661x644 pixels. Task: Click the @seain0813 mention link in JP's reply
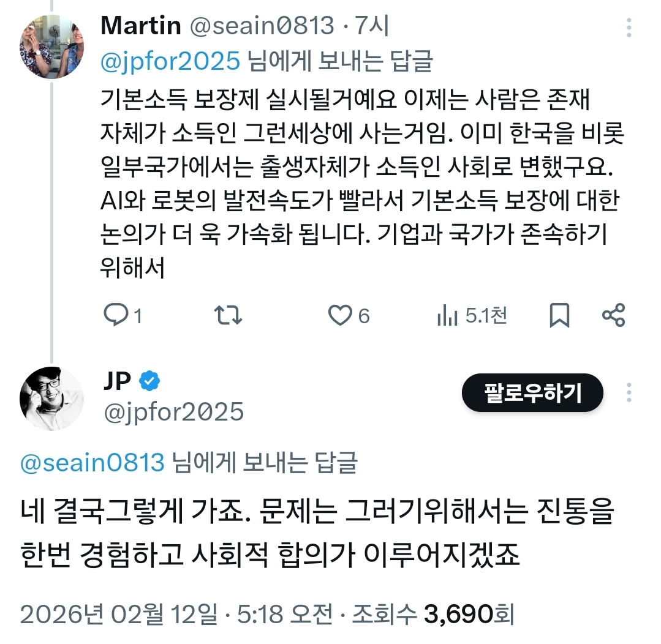(x=93, y=463)
